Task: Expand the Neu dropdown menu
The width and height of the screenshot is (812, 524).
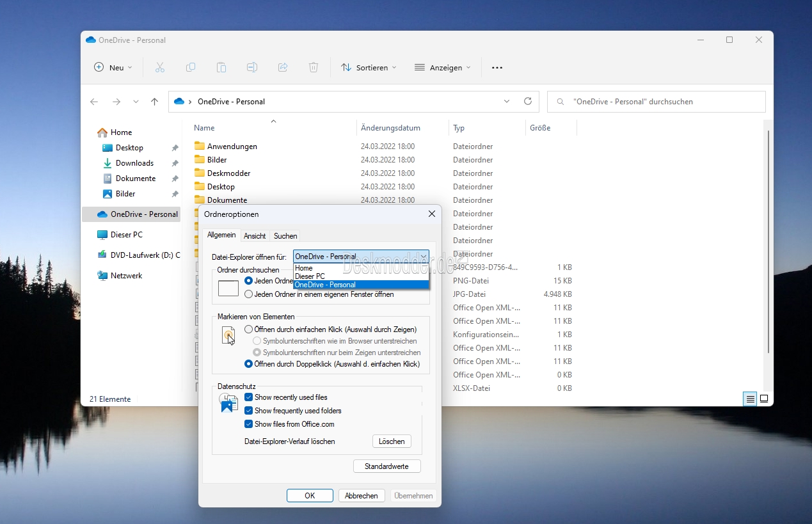Action: pos(113,67)
